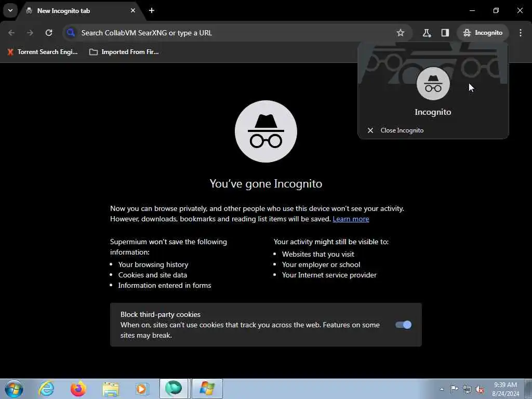Image resolution: width=532 pixels, height=399 pixels.
Task: Launch Firefox from taskbar
Action: point(78,389)
